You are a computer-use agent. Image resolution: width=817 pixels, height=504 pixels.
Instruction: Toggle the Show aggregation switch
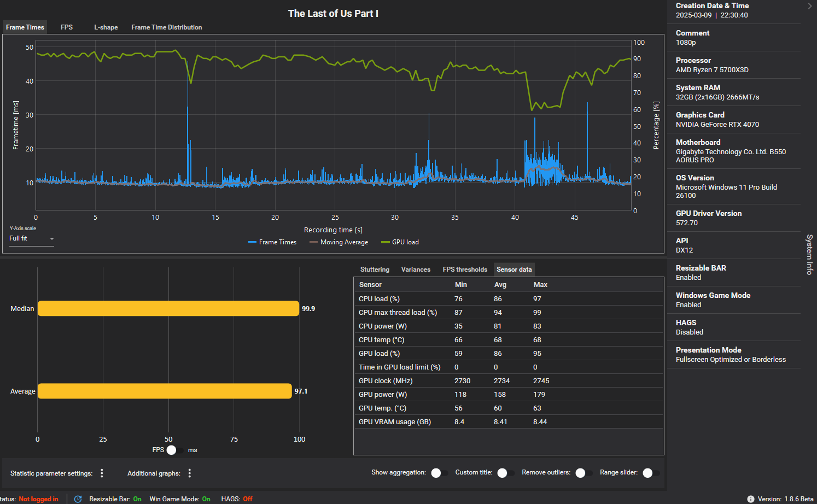(439, 473)
